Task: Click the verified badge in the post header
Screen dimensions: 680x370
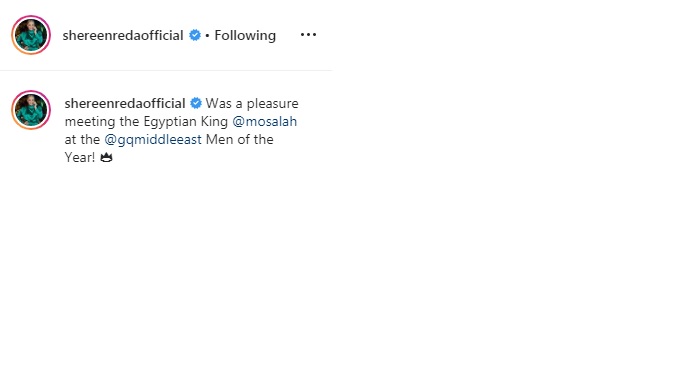Action: click(195, 35)
